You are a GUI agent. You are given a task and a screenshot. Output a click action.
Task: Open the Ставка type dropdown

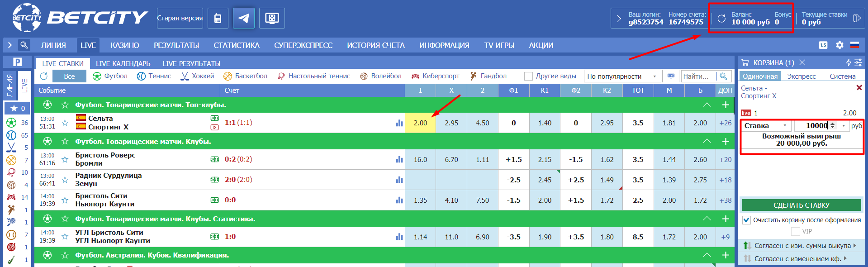click(766, 126)
